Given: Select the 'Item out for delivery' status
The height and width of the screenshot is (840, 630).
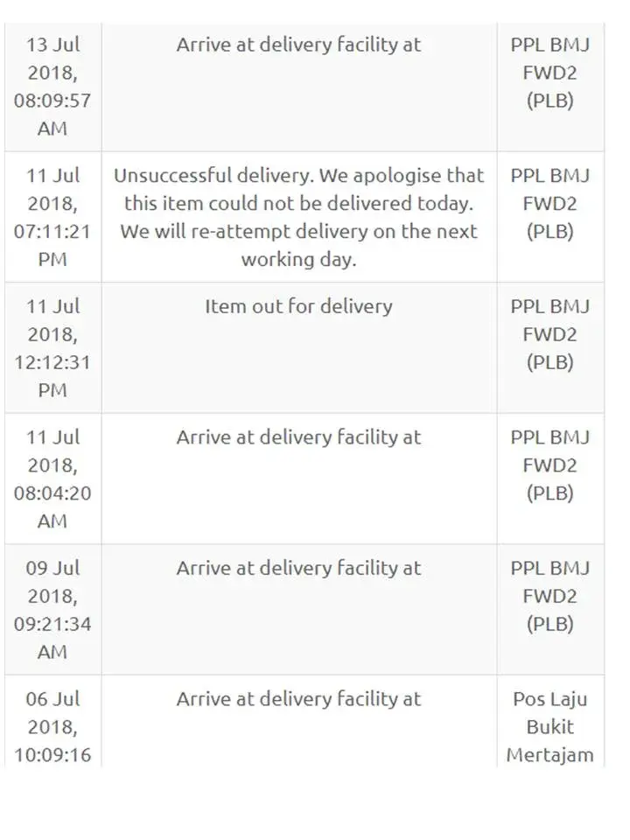Looking at the screenshot, I should (x=298, y=306).
